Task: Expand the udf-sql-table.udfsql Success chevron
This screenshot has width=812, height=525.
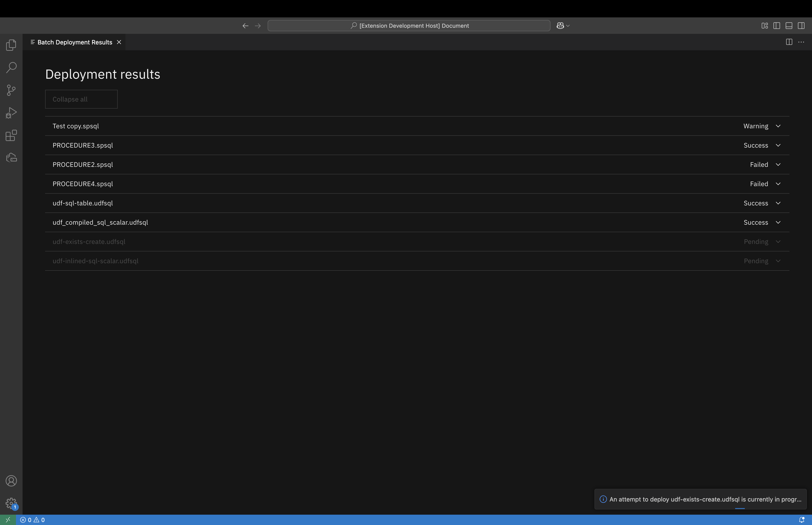Action: 778,203
